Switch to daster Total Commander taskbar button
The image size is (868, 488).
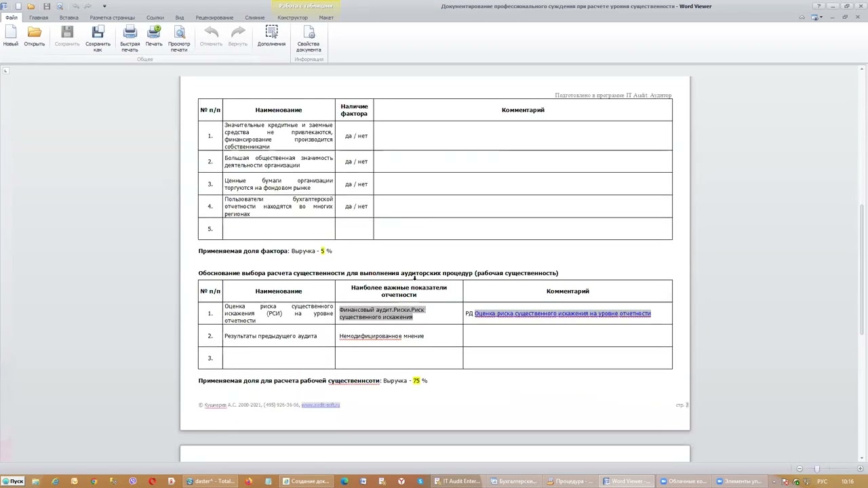click(210, 481)
